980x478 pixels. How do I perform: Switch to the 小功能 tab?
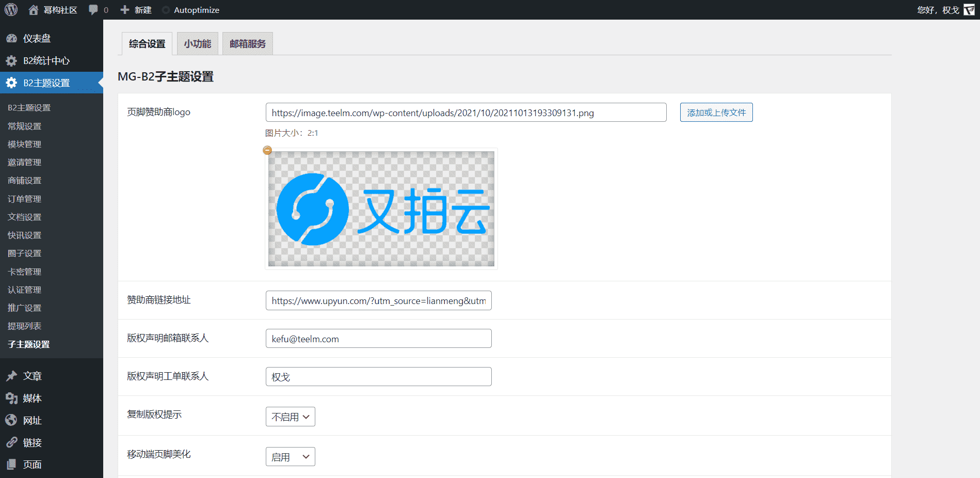tap(198, 44)
